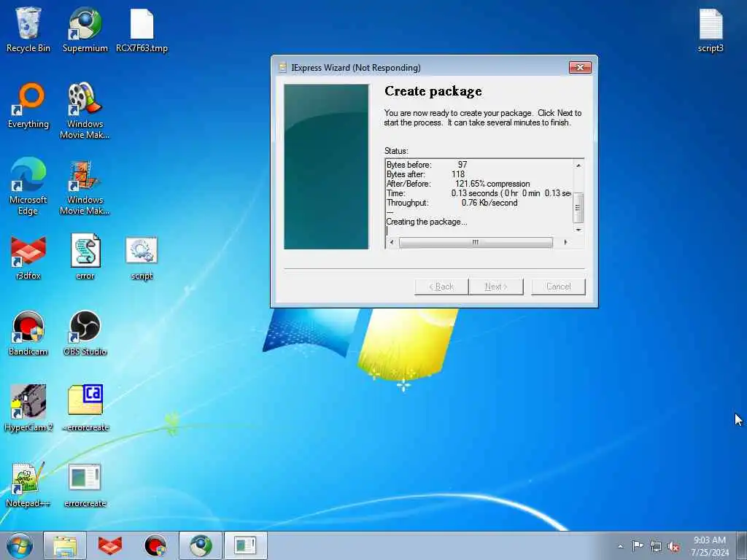Open the network tray icon
The width and height of the screenshot is (747, 560).
point(656,547)
